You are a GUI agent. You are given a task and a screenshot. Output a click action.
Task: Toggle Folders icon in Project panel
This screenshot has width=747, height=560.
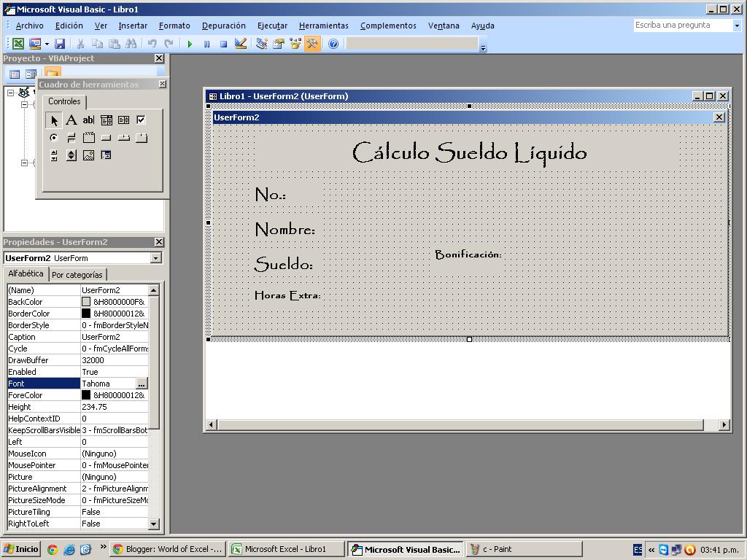(x=52, y=74)
